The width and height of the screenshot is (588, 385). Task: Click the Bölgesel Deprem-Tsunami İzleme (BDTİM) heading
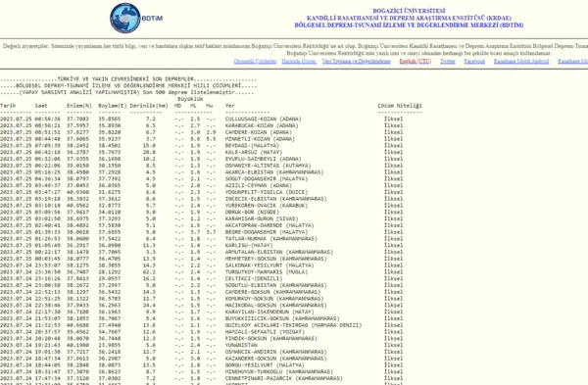click(x=409, y=25)
